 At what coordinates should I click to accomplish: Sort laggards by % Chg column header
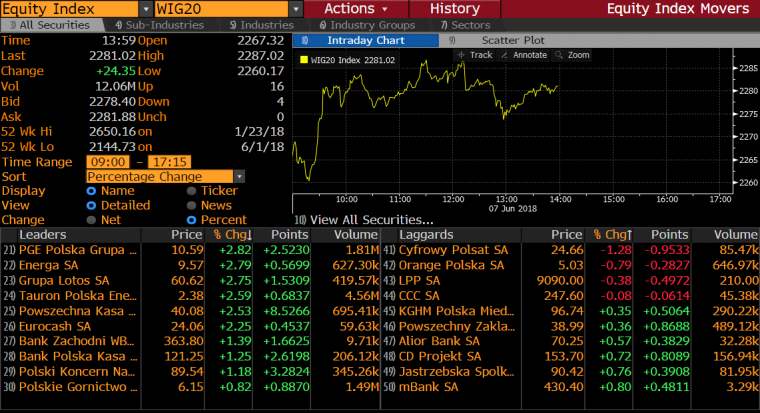coord(608,233)
